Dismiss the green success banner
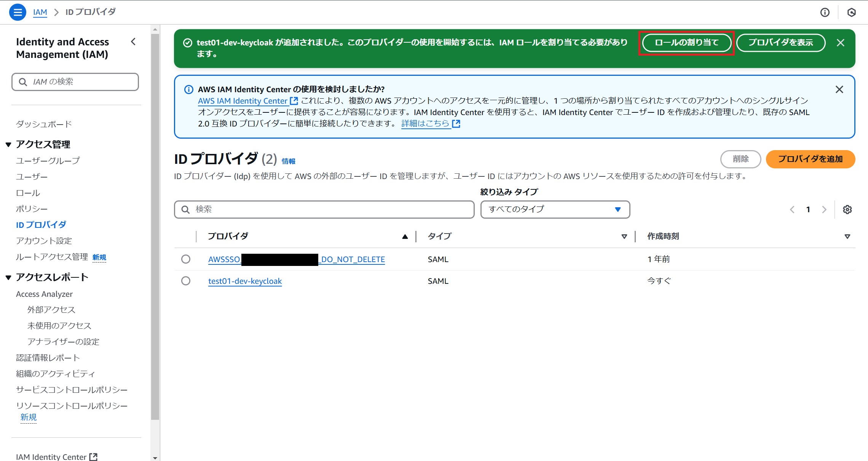 tap(841, 43)
